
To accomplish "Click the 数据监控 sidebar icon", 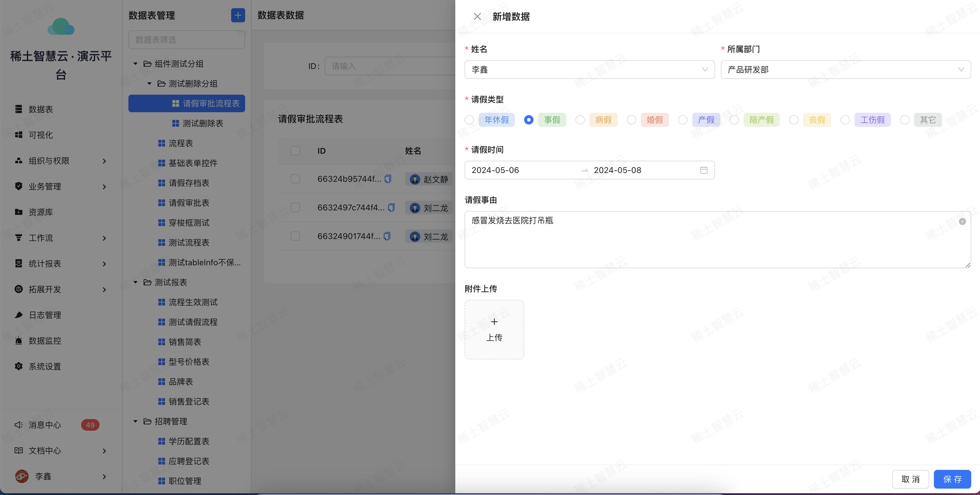I will coord(18,341).
